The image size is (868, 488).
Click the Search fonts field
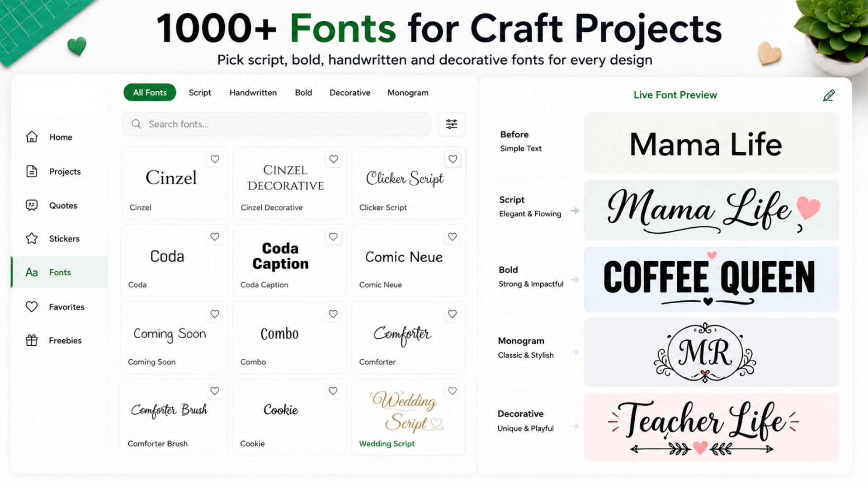pyautogui.click(x=276, y=124)
